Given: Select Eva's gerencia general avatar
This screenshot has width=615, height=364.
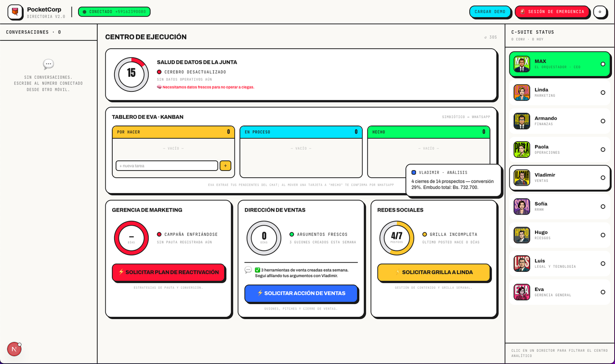Looking at the screenshot, I should click(522, 292).
